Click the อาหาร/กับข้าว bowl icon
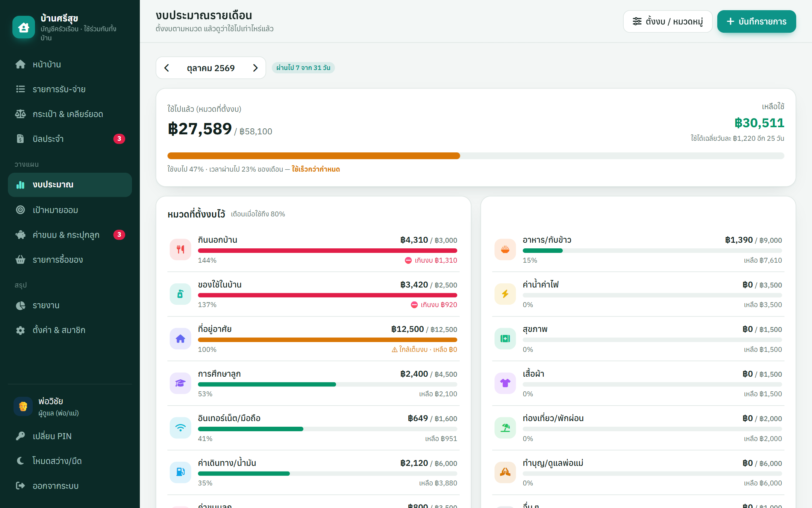This screenshot has height=508, width=812. (505, 249)
